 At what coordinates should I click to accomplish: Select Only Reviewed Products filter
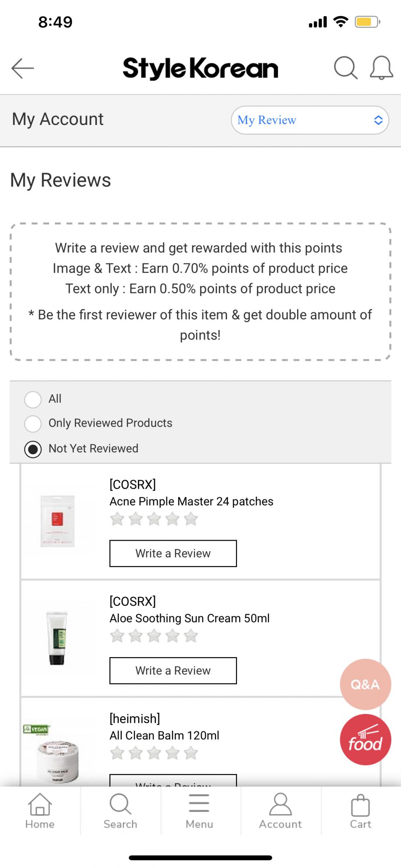coord(33,424)
